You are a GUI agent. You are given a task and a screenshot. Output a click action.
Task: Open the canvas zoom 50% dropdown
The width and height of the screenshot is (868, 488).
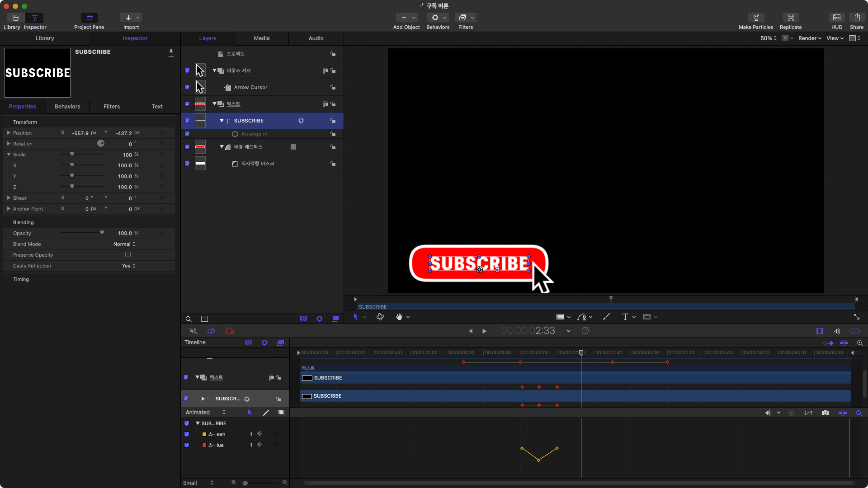[x=768, y=38]
